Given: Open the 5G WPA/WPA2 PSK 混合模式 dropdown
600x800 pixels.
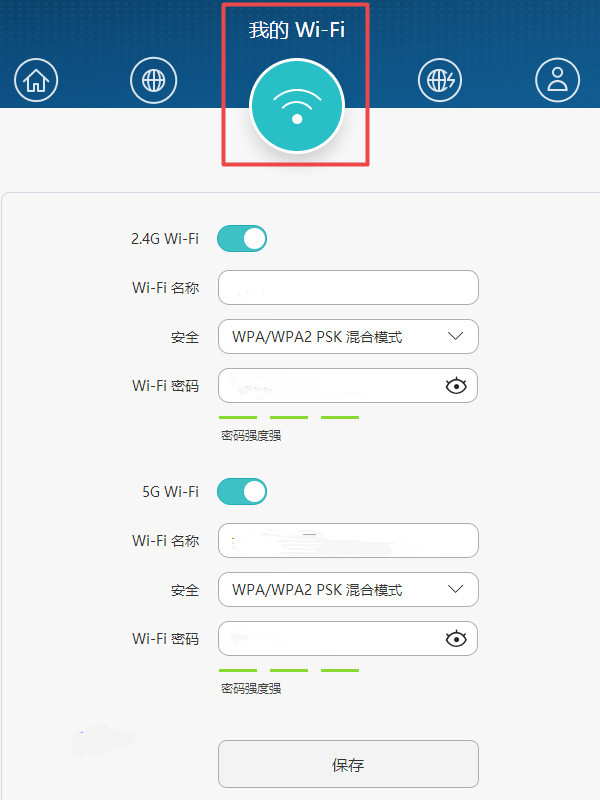Looking at the screenshot, I should [347, 589].
